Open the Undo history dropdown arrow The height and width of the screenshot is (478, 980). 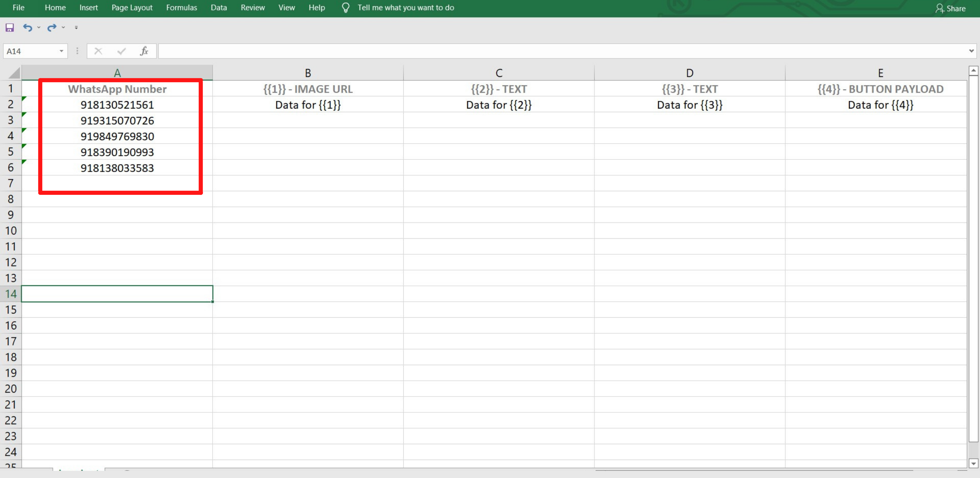39,27
